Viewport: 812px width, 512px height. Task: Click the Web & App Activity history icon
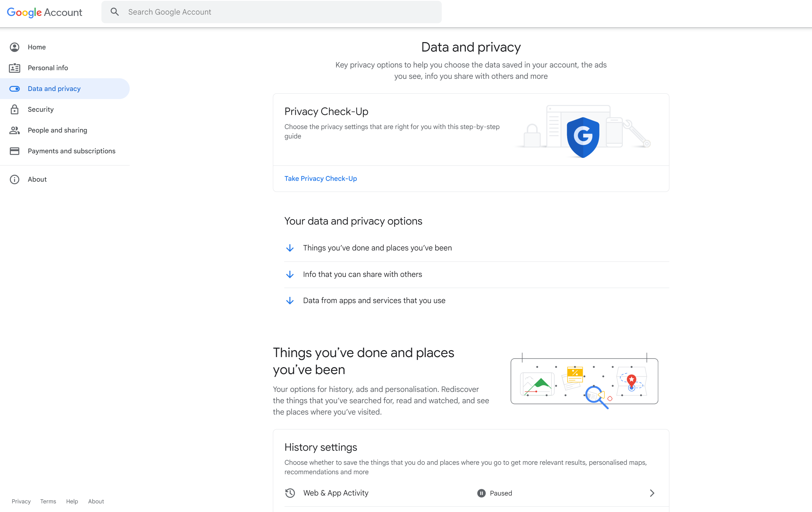(290, 493)
